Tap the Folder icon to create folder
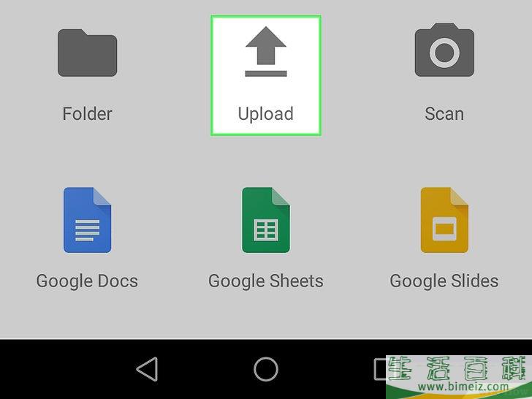 tap(87, 53)
